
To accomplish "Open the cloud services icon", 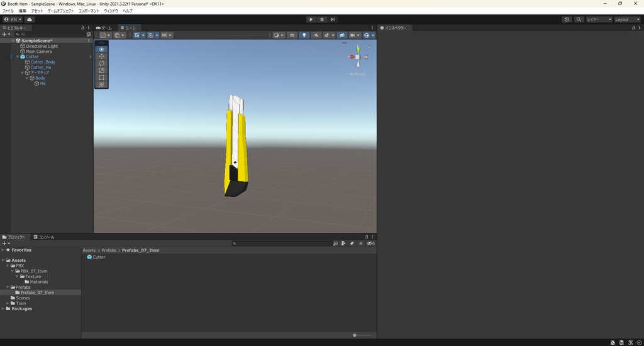I will tap(30, 20).
